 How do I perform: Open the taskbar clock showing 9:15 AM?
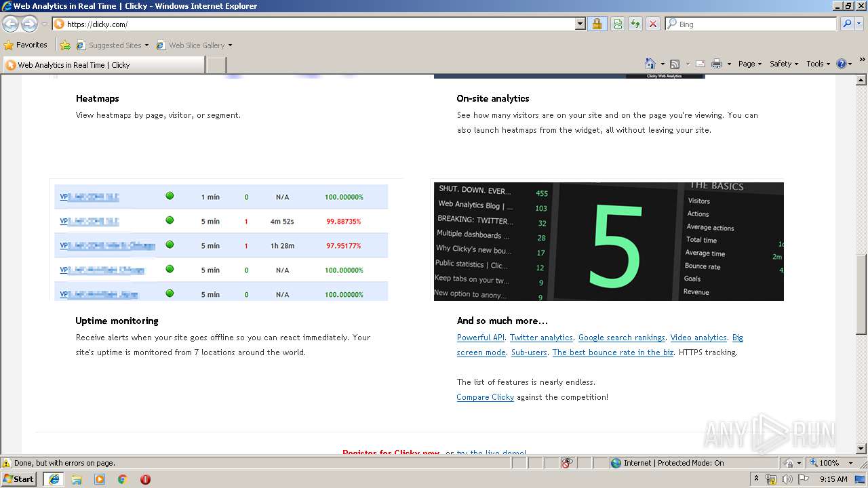(833, 479)
